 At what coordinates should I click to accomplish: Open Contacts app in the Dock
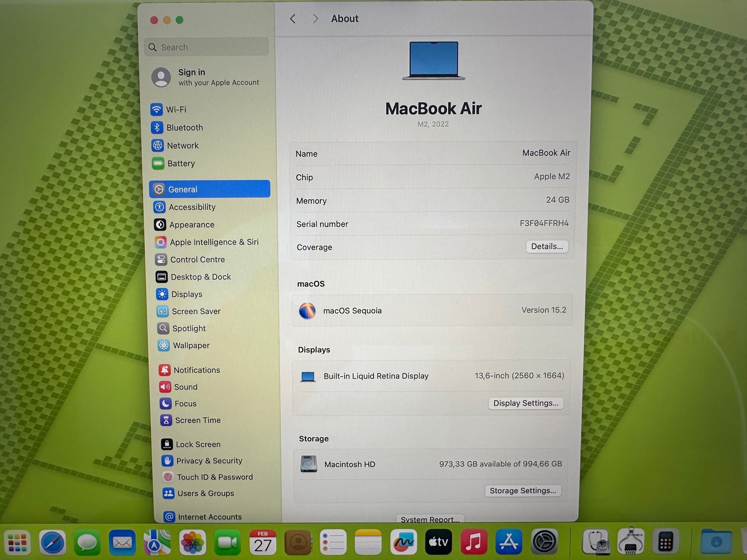(x=298, y=543)
